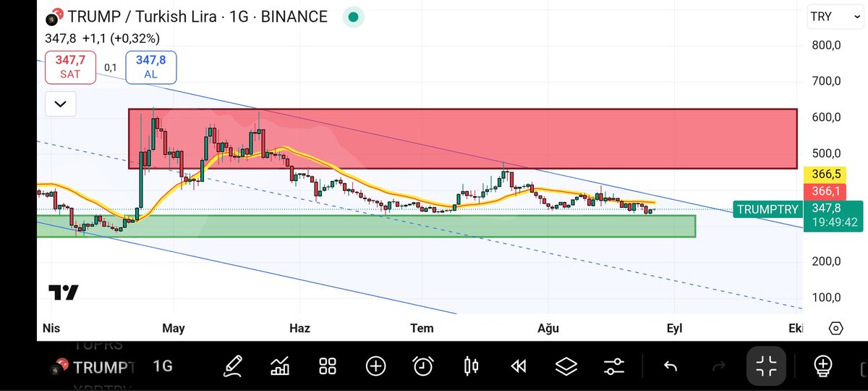Start bar replay with the rewind icon
This screenshot has width=868, height=391.
[518, 366]
